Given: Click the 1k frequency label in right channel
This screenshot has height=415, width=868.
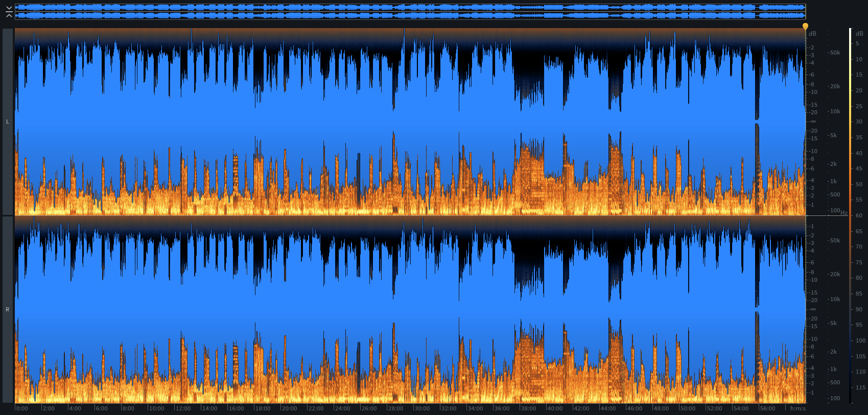Looking at the screenshot, I should coord(834,369).
